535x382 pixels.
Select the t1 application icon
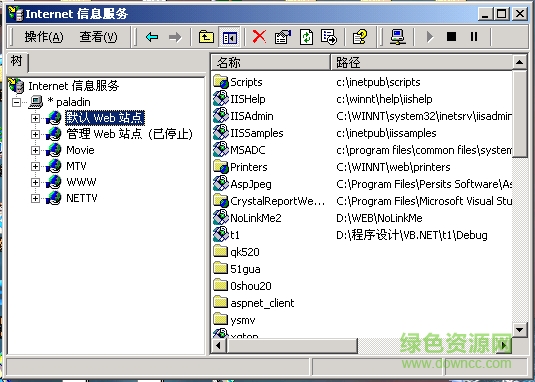(x=220, y=235)
